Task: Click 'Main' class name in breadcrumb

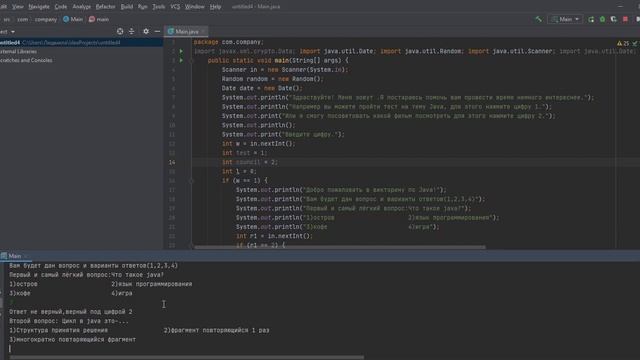Action: click(x=77, y=19)
